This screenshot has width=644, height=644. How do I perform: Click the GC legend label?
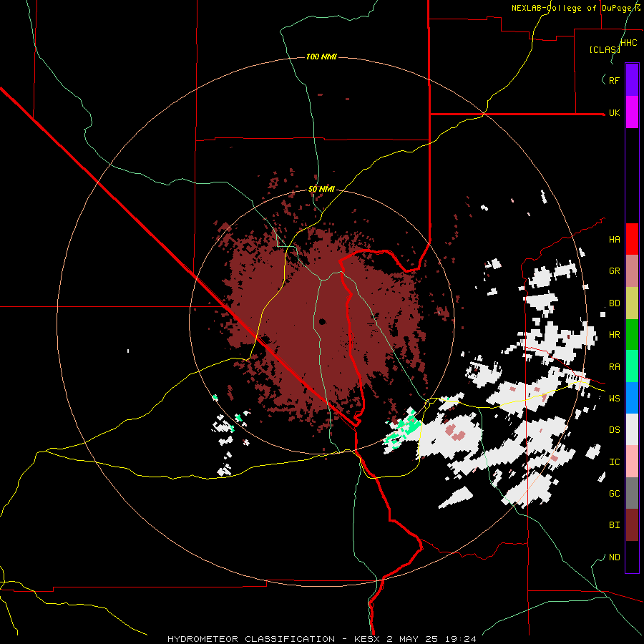click(614, 494)
